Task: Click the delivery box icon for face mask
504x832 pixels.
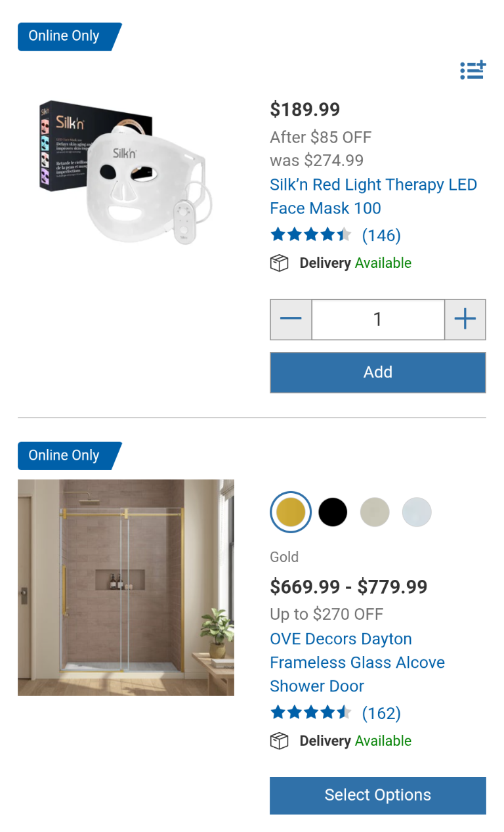Action: (280, 263)
